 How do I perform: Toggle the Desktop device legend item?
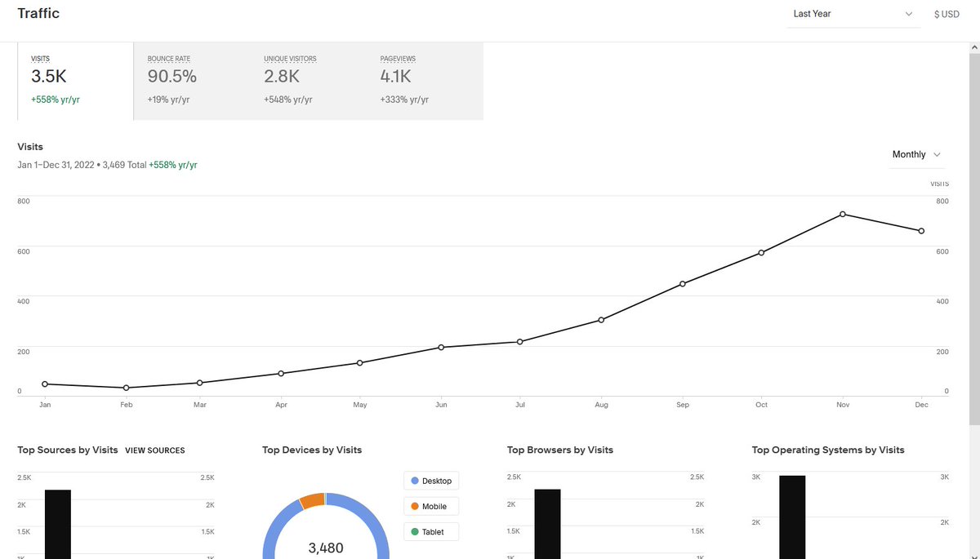tap(430, 481)
